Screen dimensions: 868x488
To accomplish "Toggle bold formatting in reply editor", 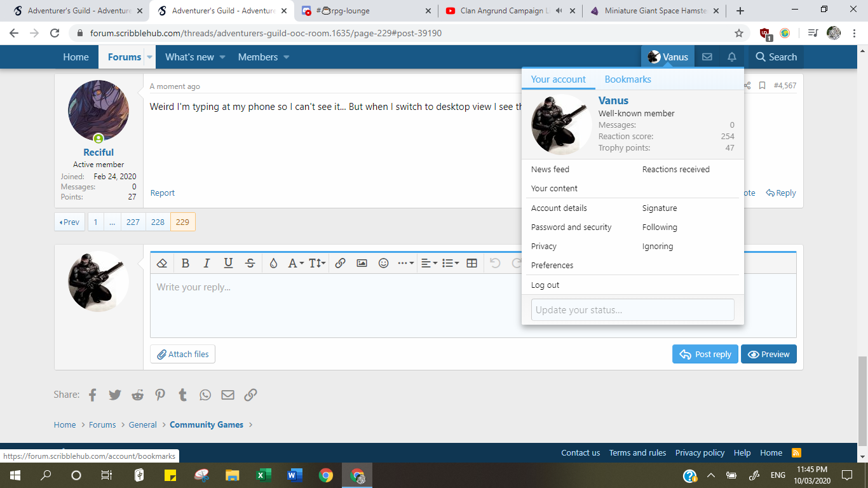I will pyautogui.click(x=186, y=263).
